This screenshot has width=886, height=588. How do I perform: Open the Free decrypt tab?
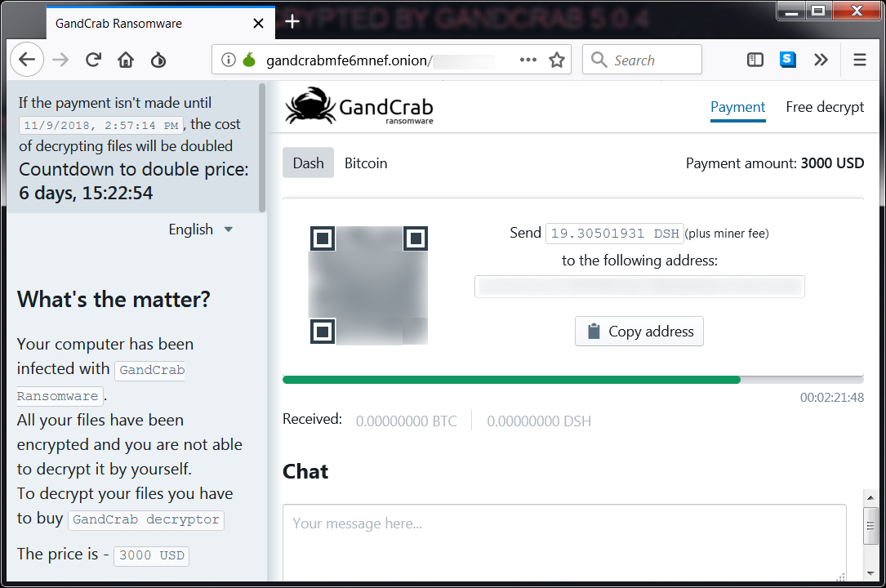[x=825, y=107]
